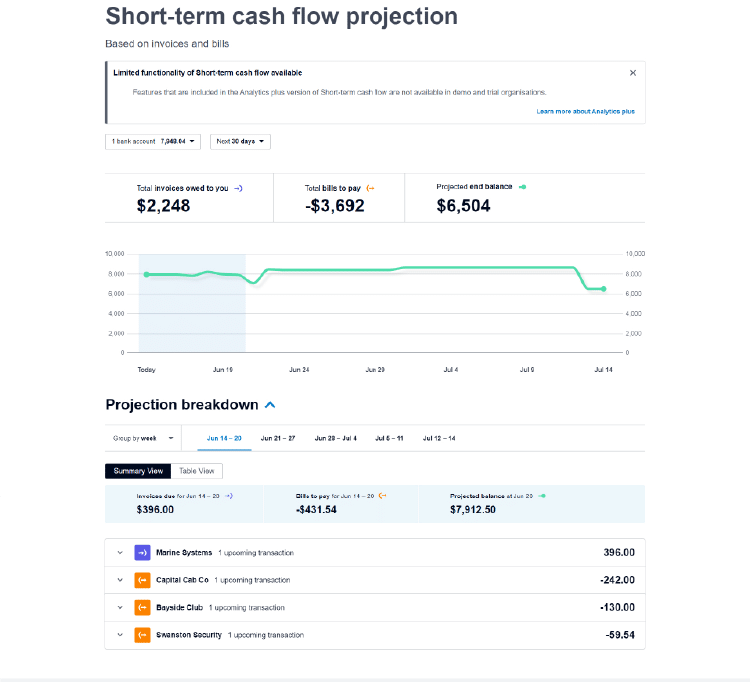Expand the Marine Systems row chevron

(x=120, y=553)
